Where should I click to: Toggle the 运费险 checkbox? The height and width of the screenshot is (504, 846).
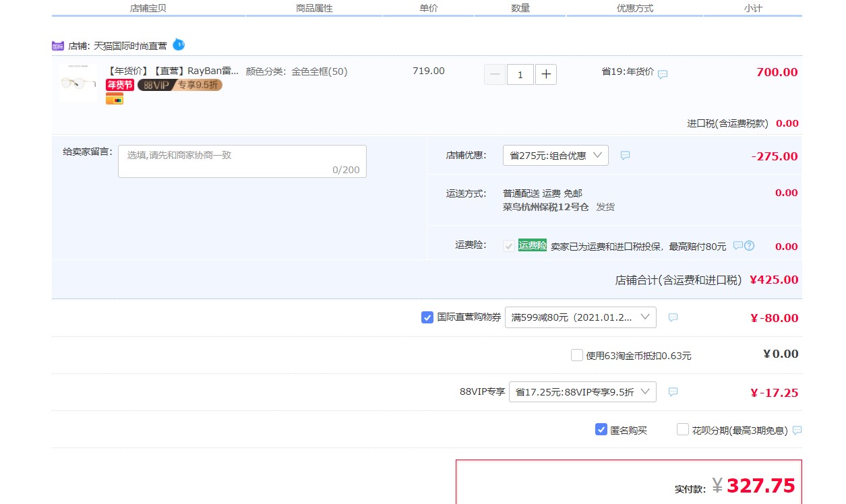coord(509,246)
